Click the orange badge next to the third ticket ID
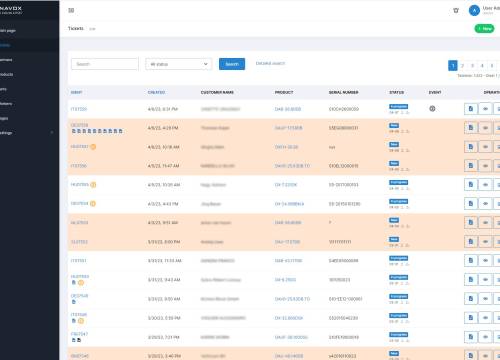Viewport: 500px width, 360px height. coord(93,147)
